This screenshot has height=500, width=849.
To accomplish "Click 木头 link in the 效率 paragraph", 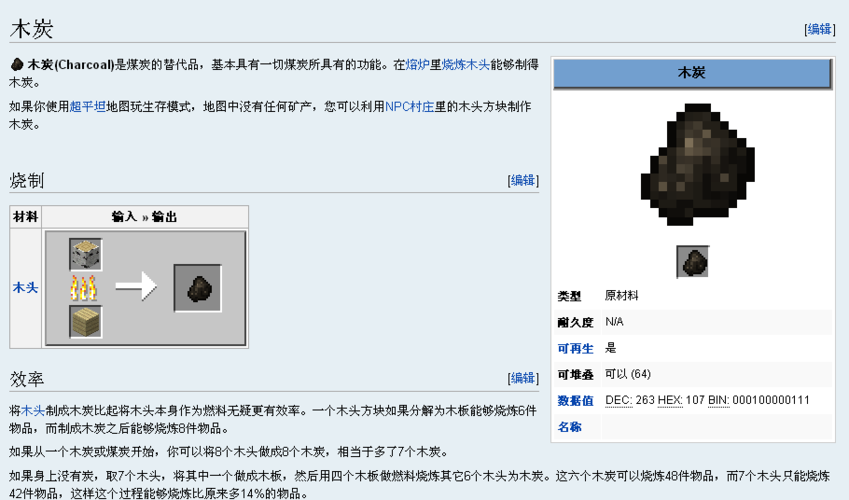I will tap(33, 410).
